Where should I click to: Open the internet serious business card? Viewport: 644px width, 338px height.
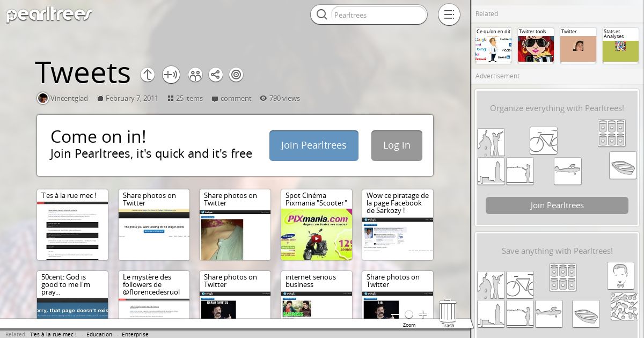click(x=317, y=295)
